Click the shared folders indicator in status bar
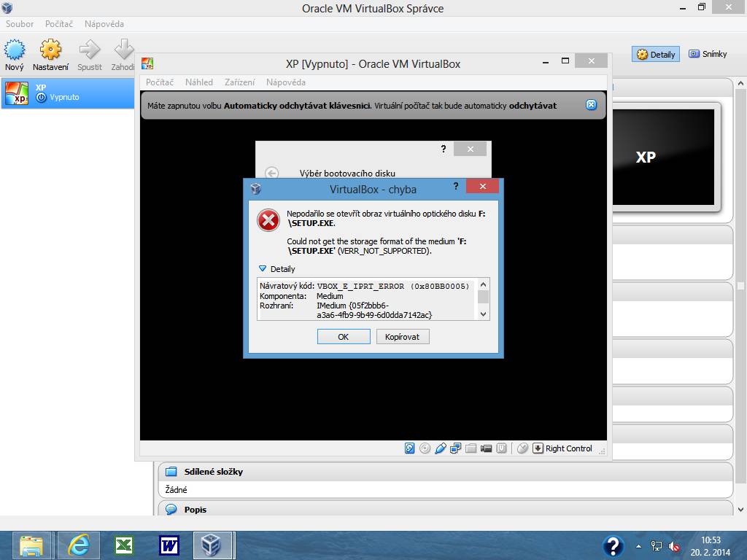Screen dimensions: 747x560 [x=471, y=448]
